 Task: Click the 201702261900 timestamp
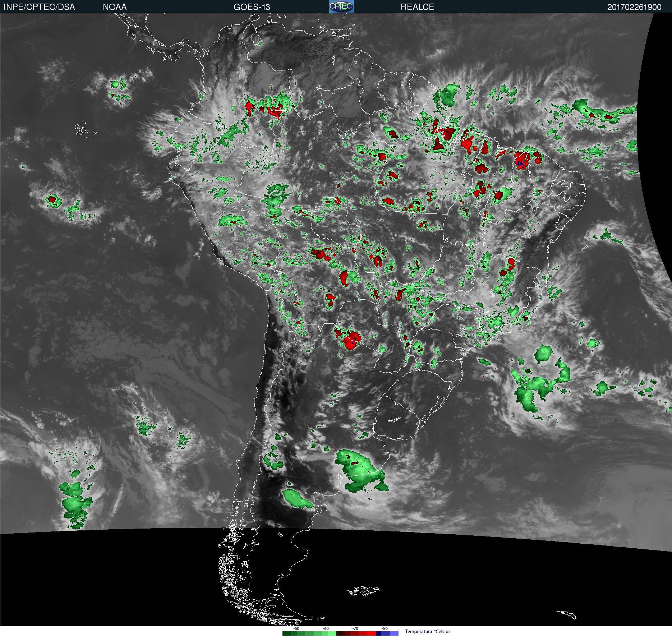(x=634, y=7)
